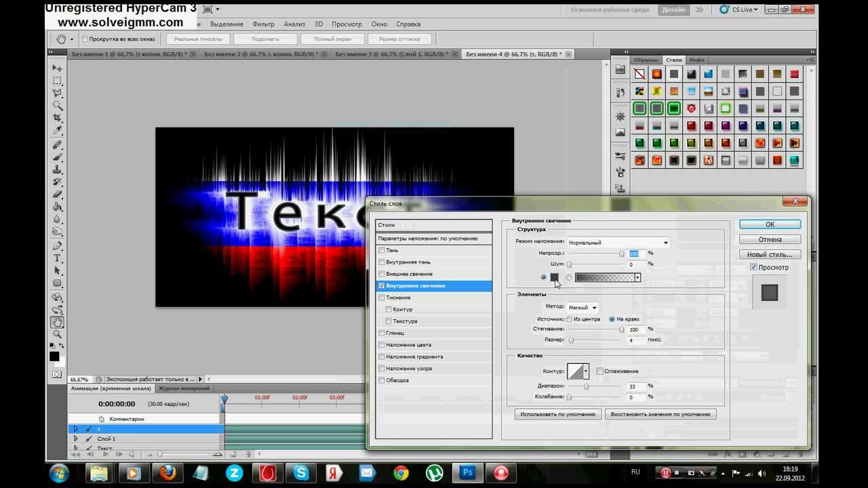
Task: Switch to the Образцы panel tab
Action: point(646,60)
